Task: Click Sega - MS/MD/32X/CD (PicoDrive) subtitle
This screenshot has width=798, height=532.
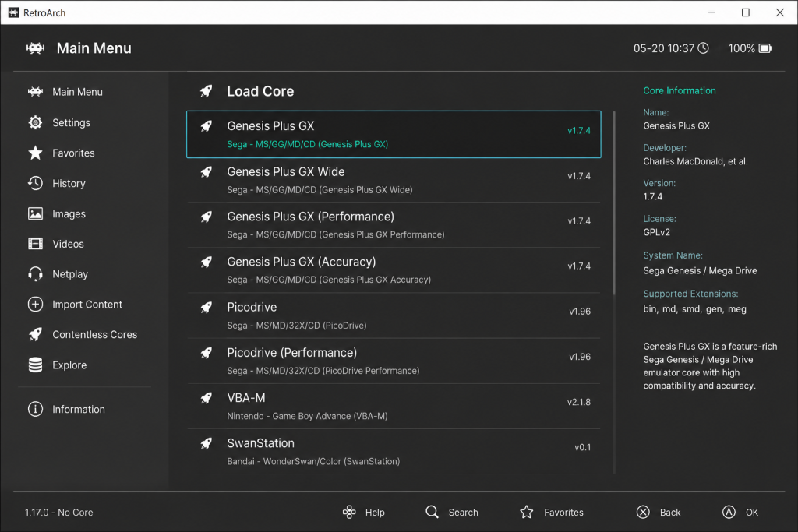Action: coord(297,326)
